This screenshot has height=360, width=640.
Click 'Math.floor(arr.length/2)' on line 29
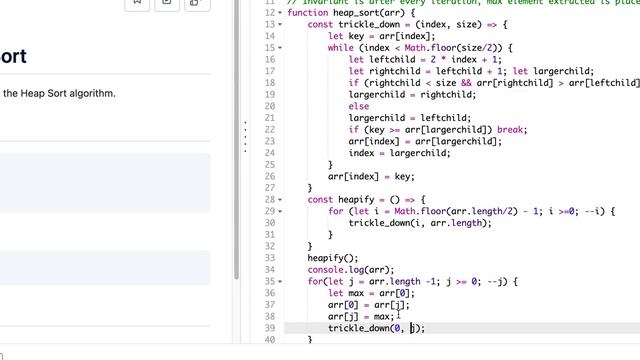click(456, 211)
